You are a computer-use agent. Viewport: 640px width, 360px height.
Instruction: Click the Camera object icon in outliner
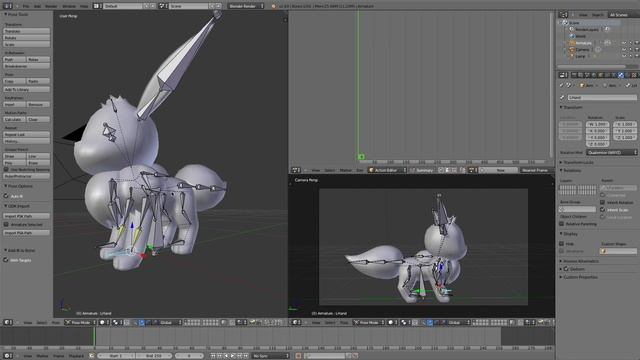tap(572, 49)
